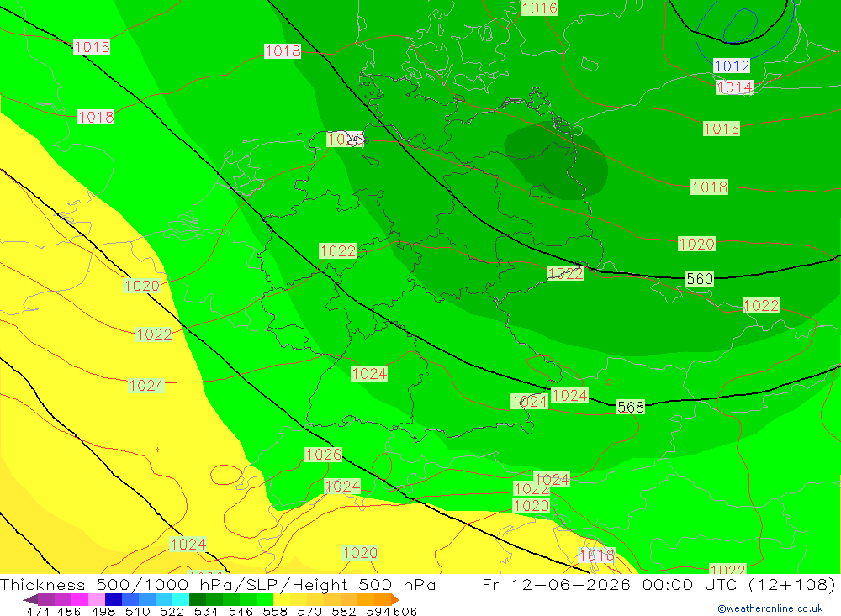The height and width of the screenshot is (616, 841).
Task: Click the 510 legend value
Action: click(137, 612)
